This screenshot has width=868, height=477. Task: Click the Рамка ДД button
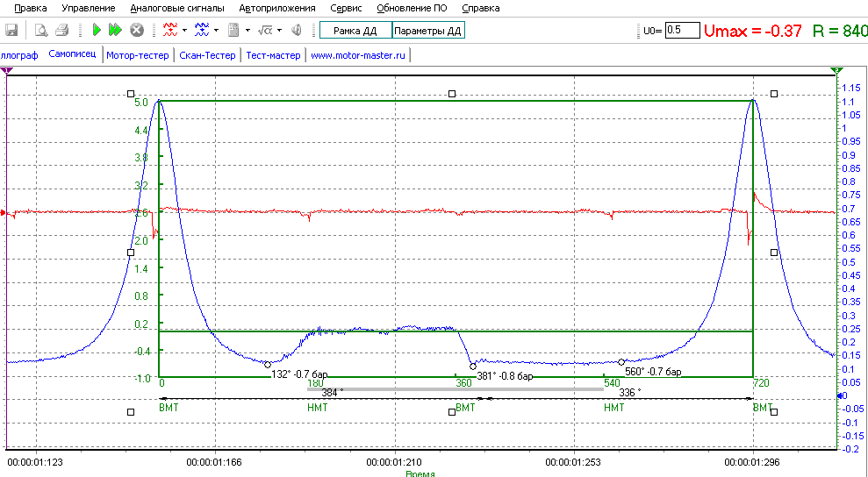point(355,31)
